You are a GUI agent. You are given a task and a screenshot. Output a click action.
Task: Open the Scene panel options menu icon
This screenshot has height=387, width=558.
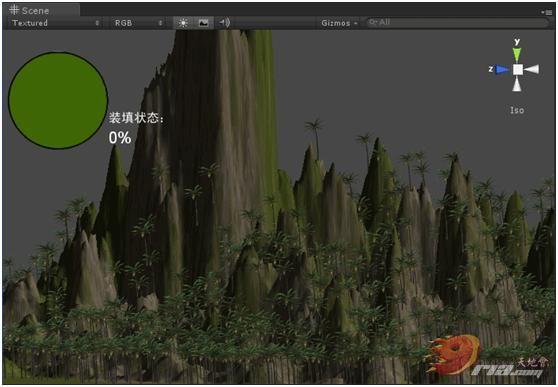pos(548,12)
